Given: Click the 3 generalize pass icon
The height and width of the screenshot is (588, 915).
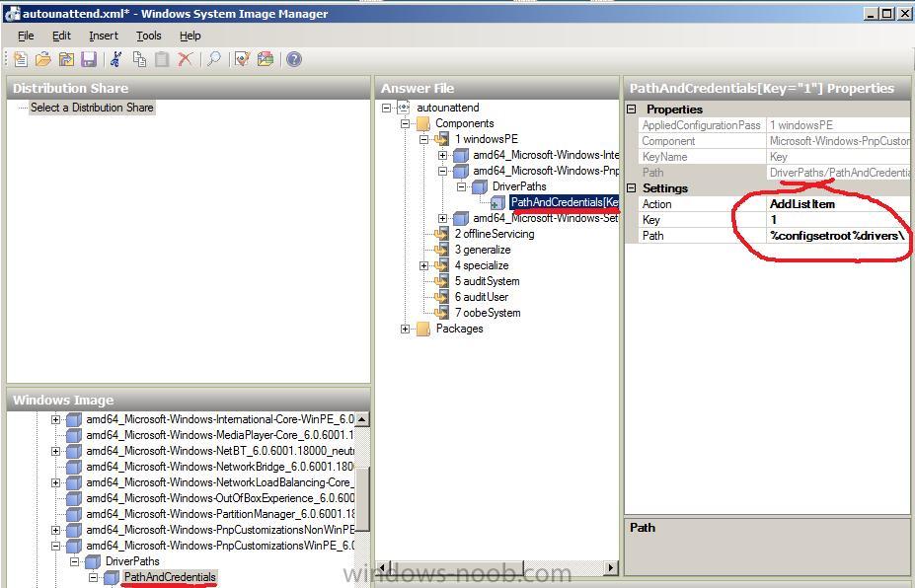Looking at the screenshot, I should [x=442, y=249].
